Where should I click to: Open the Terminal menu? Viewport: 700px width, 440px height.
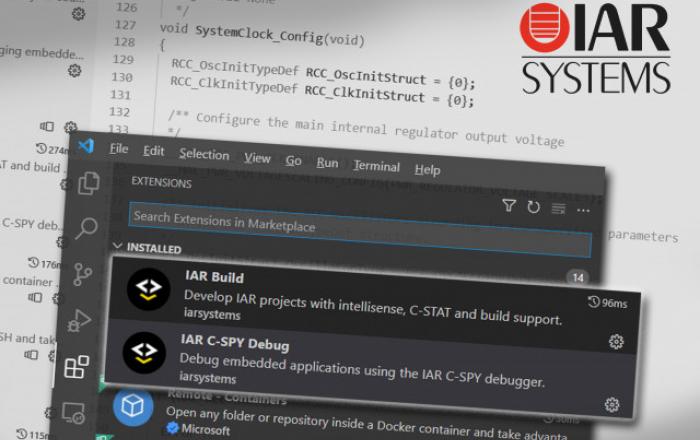coord(376,166)
